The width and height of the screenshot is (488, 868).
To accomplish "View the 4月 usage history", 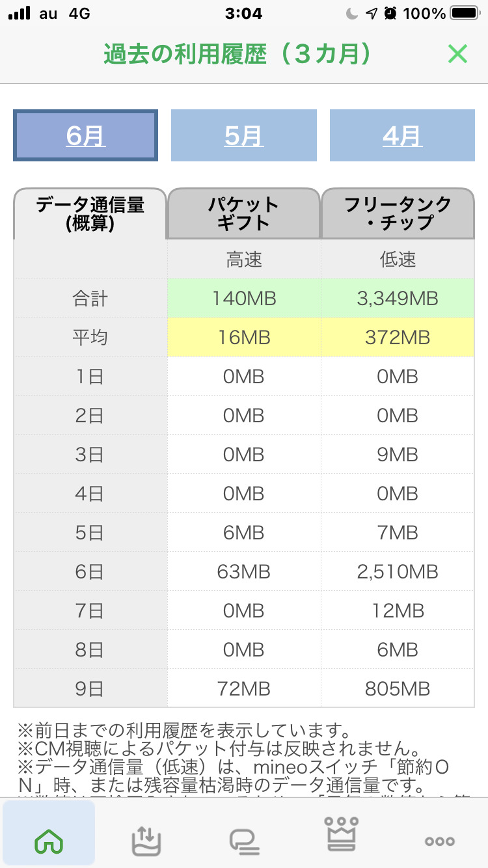I will (402, 135).
